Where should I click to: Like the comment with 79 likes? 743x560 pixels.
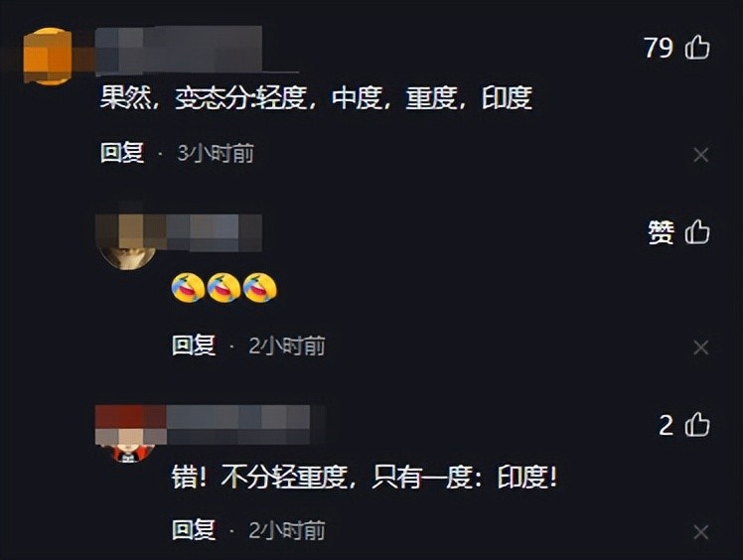(x=697, y=48)
